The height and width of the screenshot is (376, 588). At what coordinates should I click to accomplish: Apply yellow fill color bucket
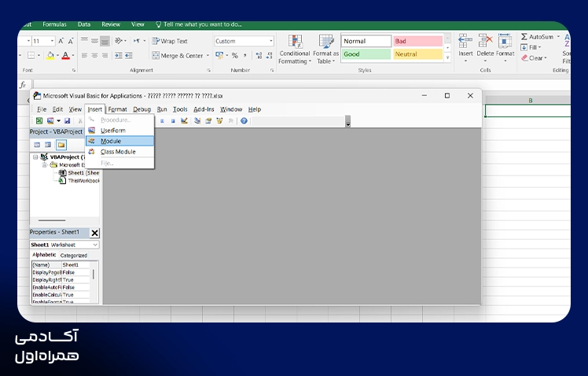click(x=50, y=56)
